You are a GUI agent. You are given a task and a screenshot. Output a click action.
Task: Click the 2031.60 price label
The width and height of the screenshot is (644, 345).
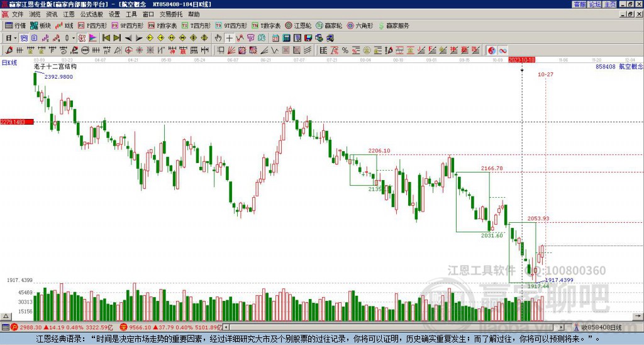pyautogui.click(x=492, y=235)
